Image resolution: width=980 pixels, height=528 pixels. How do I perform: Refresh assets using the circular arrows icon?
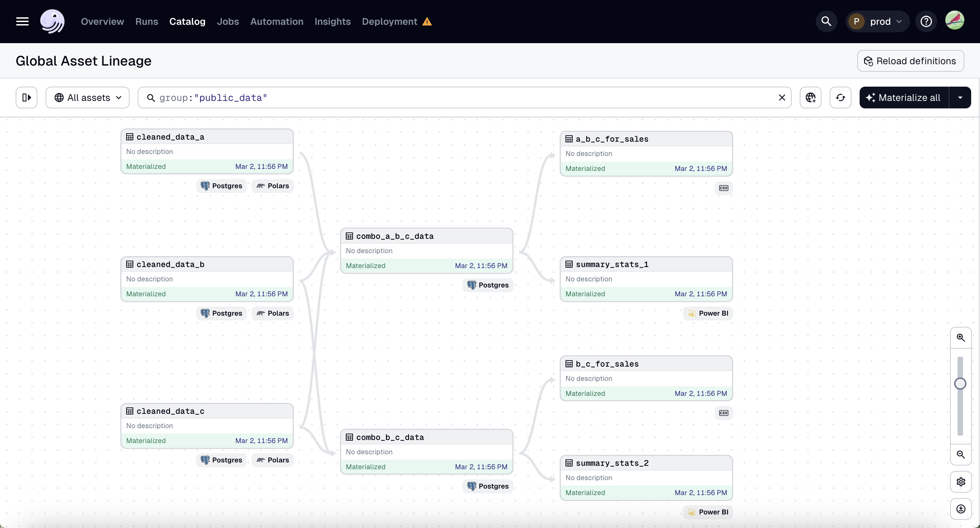coord(840,97)
